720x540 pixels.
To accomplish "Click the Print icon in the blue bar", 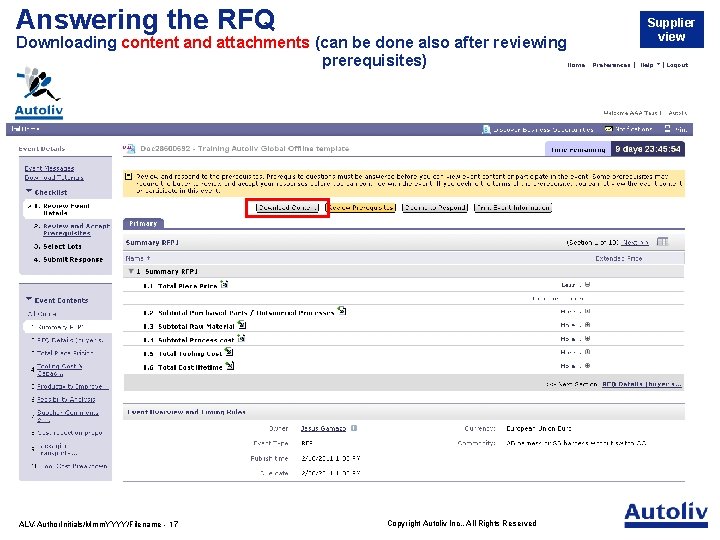I will [667, 129].
